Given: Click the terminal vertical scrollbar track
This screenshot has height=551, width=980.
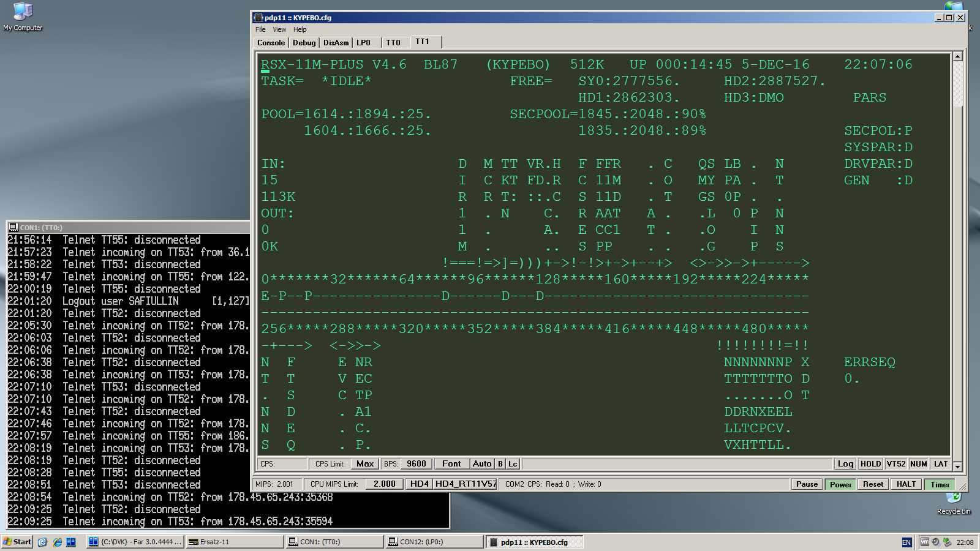Looking at the screenshot, I should coord(958,275).
